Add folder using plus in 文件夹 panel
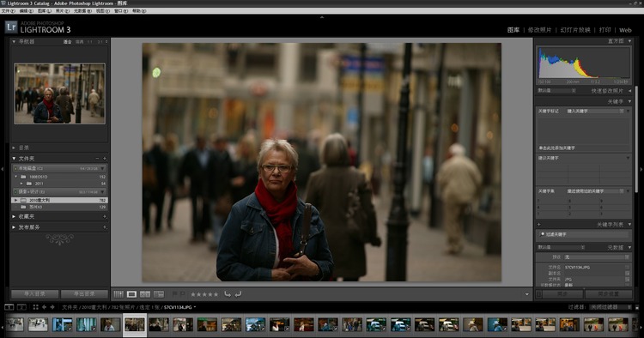The width and height of the screenshot is (644, 338). click(105, 159)
